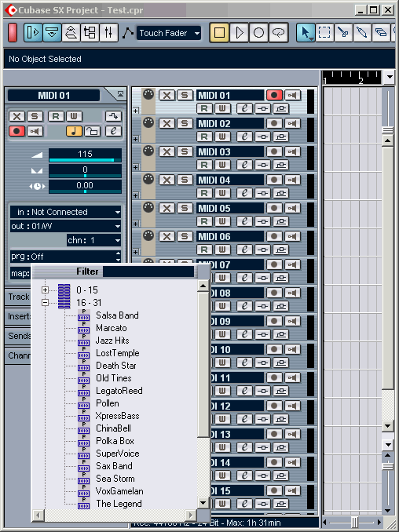
Task: Collapse the 16 - 31 patch group
Action: click(45, 302)
